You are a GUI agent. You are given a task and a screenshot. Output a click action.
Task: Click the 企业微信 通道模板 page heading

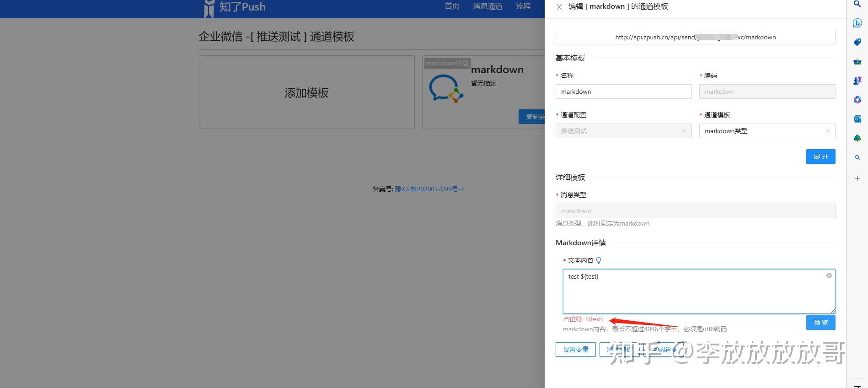[x=276, y=37]
